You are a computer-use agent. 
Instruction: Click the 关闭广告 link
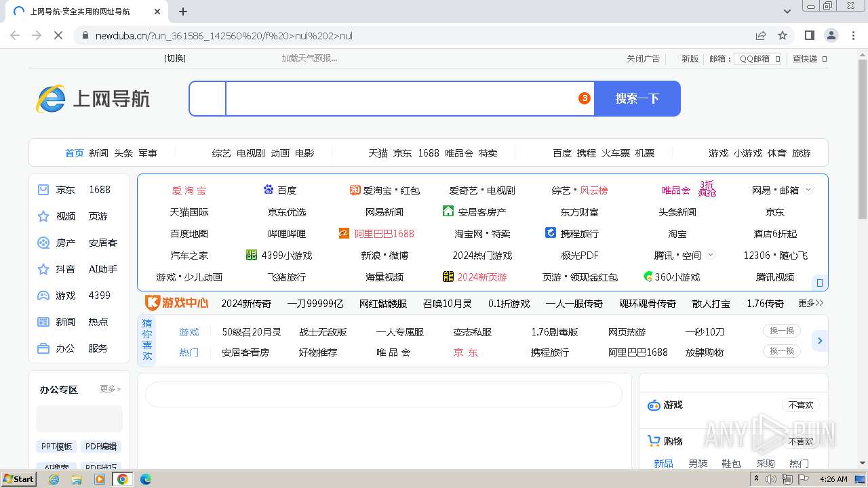[643, 59]
